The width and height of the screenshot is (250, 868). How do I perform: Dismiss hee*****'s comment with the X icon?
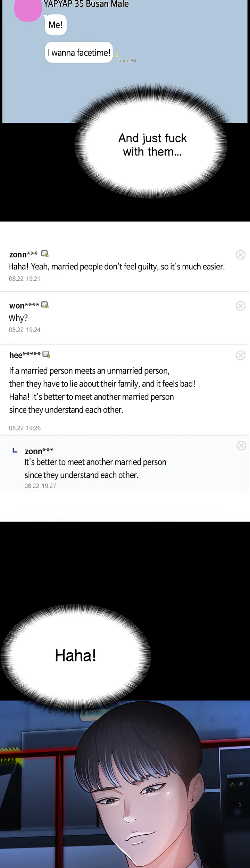click(x=241, y=355)
